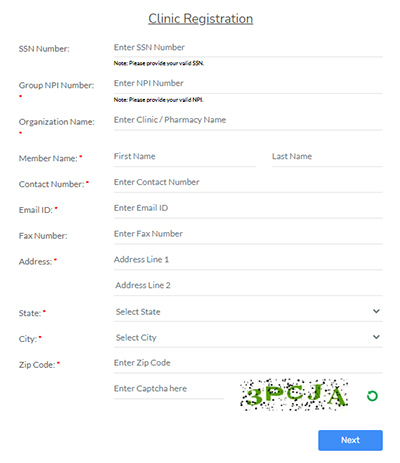Click the Clinic / Pharmacy Name field

coord(248,120)
